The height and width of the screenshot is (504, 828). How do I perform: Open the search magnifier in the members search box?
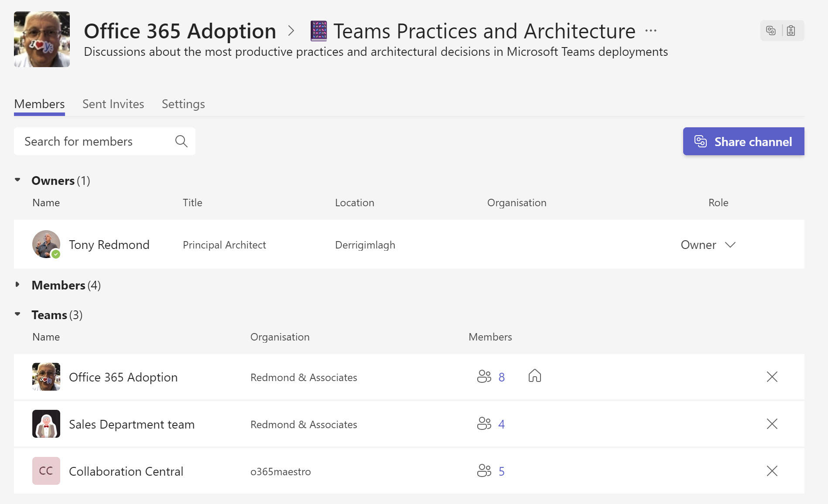click(181, 141)
